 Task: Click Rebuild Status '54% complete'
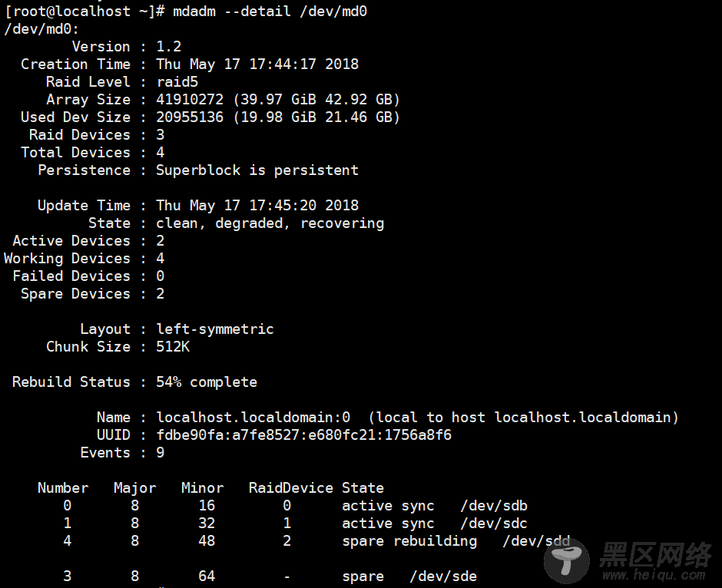pyautogui.click(x=207, y=382)
